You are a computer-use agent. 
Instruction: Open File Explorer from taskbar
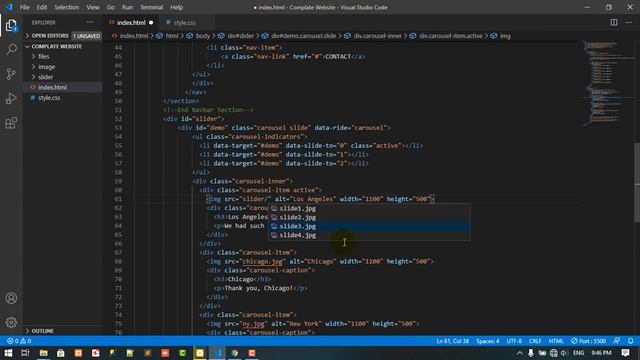pyautogui.click(x=43, y=353)
